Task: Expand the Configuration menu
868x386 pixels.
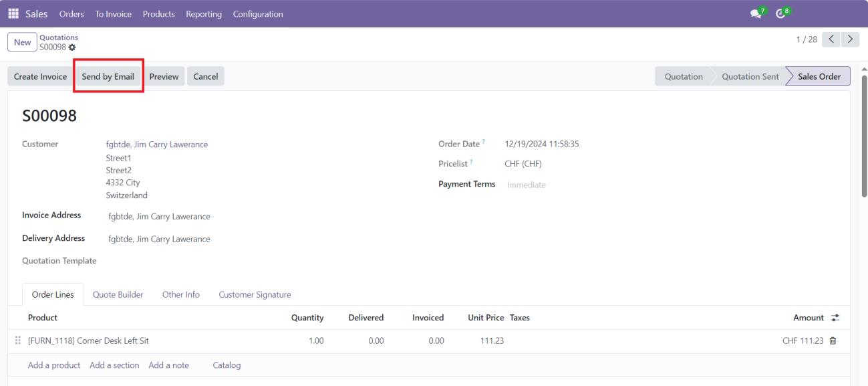Action: 257,14
